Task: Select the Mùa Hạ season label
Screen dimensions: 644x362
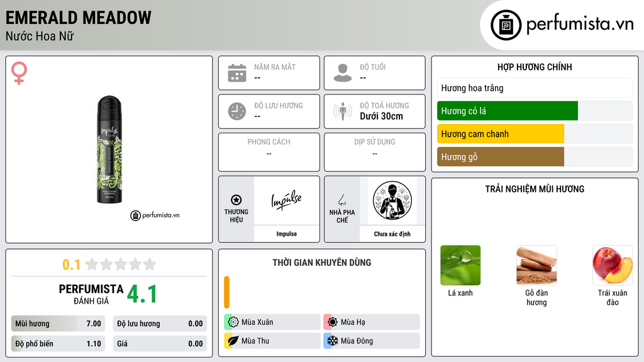Action: 353,322
